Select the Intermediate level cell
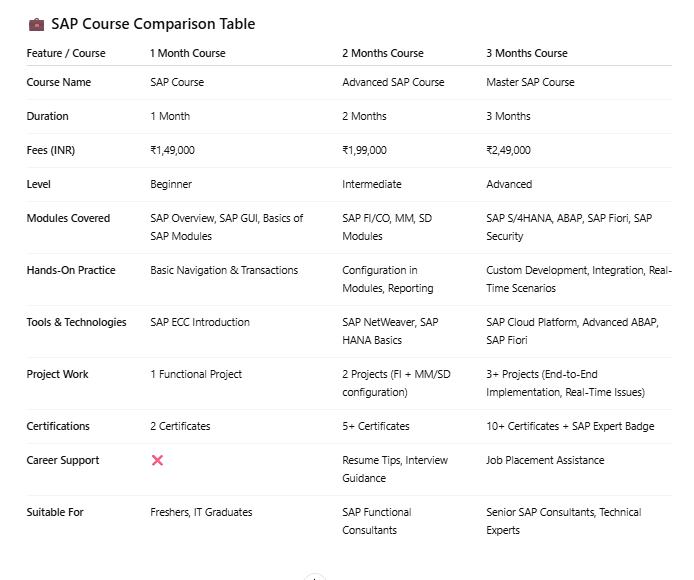The image size is (694, 580). [x=371, y=184]
